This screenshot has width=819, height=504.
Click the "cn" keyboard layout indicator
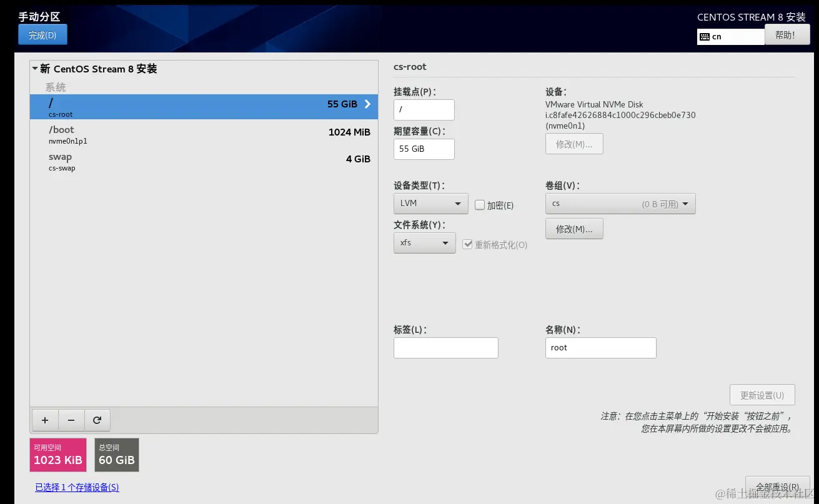coord(730,36)
